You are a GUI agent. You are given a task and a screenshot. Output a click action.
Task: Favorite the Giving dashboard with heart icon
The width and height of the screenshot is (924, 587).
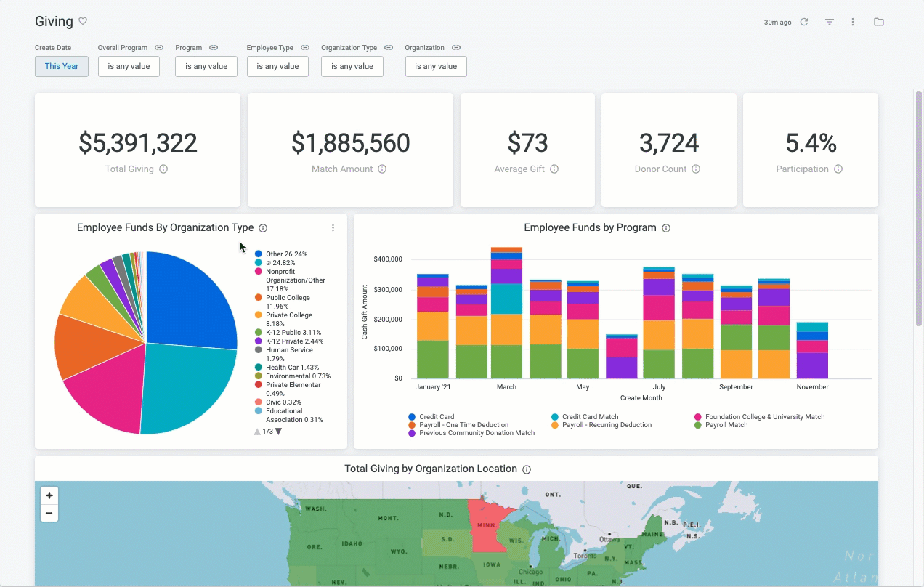tap(83, 21)
